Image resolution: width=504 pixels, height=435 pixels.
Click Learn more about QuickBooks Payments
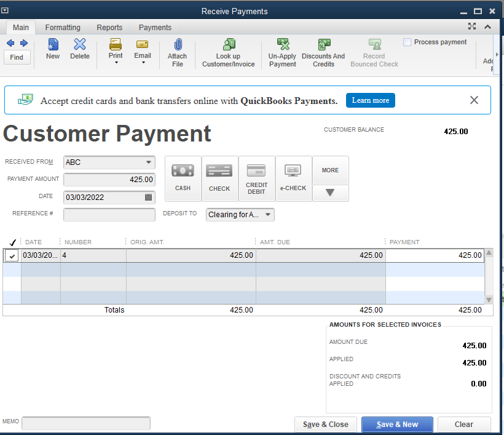pos(370,100)
